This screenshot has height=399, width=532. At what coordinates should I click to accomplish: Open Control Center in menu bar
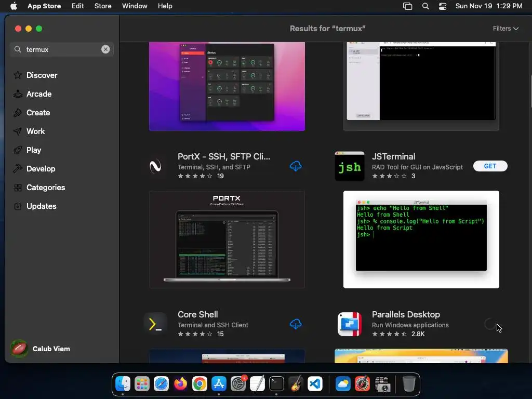click(443, 6)
